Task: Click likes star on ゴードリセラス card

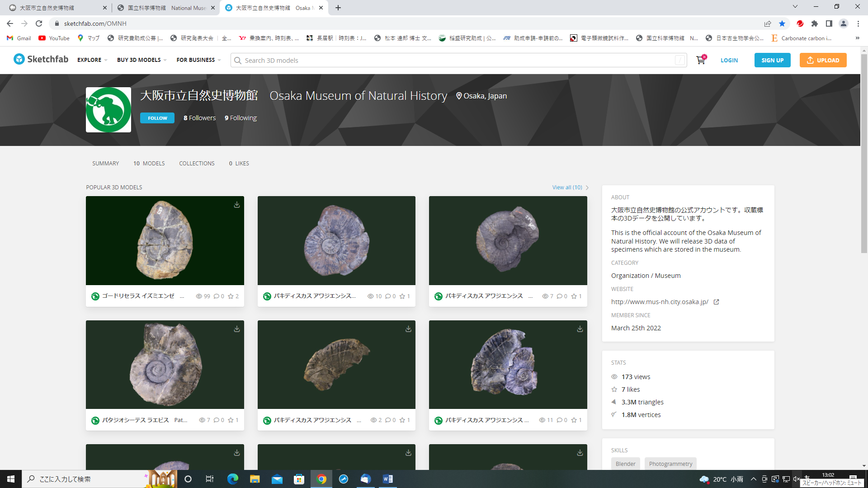Action: (231, 296)
